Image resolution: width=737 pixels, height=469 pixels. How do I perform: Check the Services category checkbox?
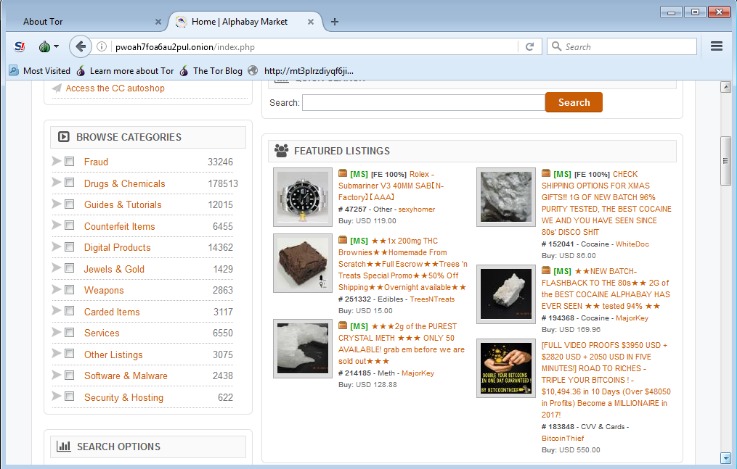pos(69,332)
